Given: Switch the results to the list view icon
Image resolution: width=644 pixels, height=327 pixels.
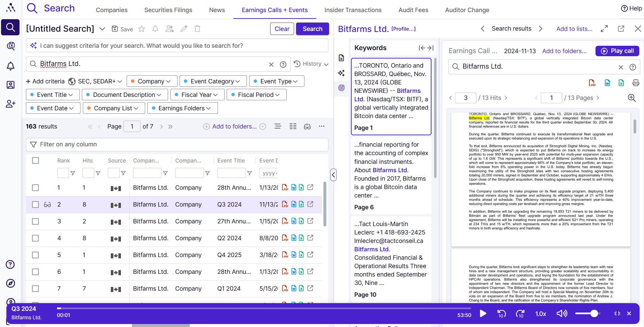Looking at the screenshot, I should [278, 126].
